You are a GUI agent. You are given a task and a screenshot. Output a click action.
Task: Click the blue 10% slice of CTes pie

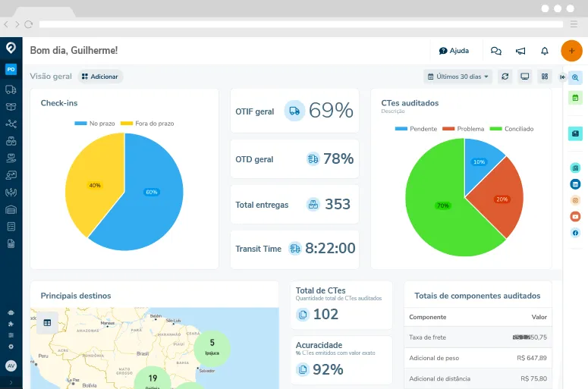click(x=479, y=162)
